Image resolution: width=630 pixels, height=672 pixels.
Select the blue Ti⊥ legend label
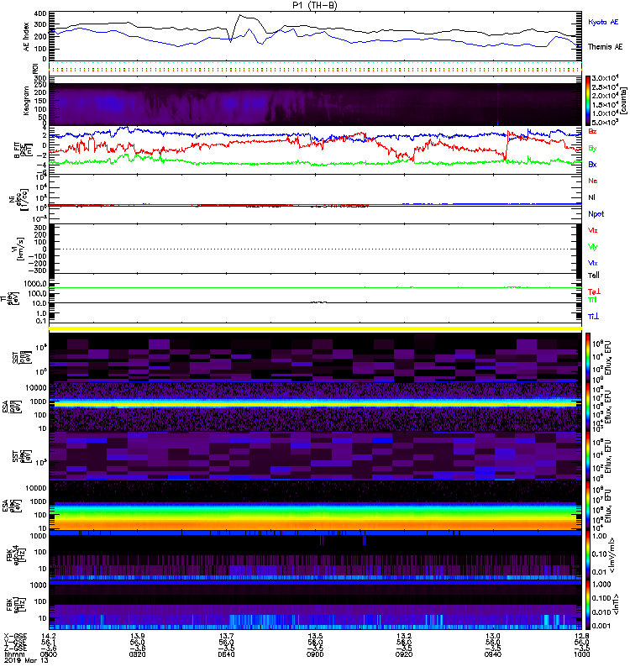point(593,317)
